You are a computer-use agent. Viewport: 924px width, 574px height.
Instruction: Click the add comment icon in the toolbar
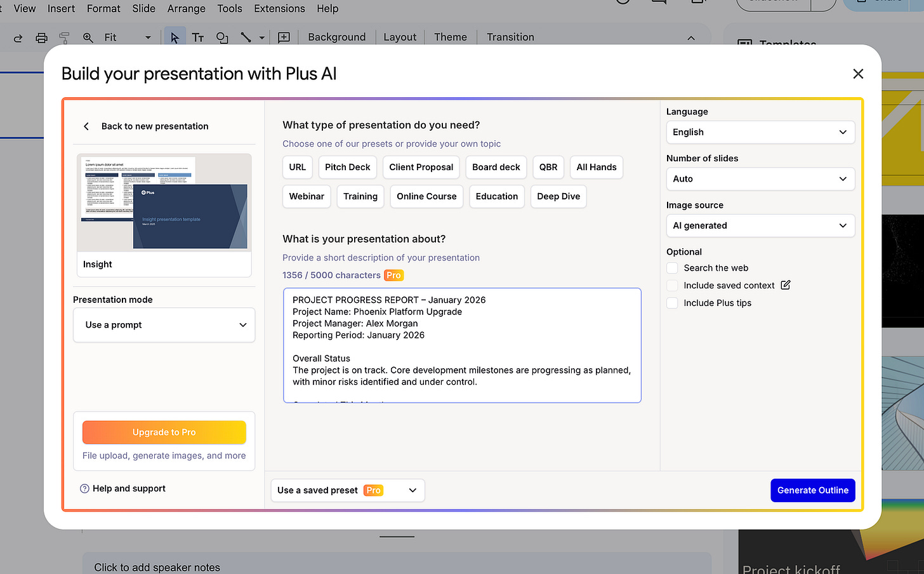click(284, 37)
